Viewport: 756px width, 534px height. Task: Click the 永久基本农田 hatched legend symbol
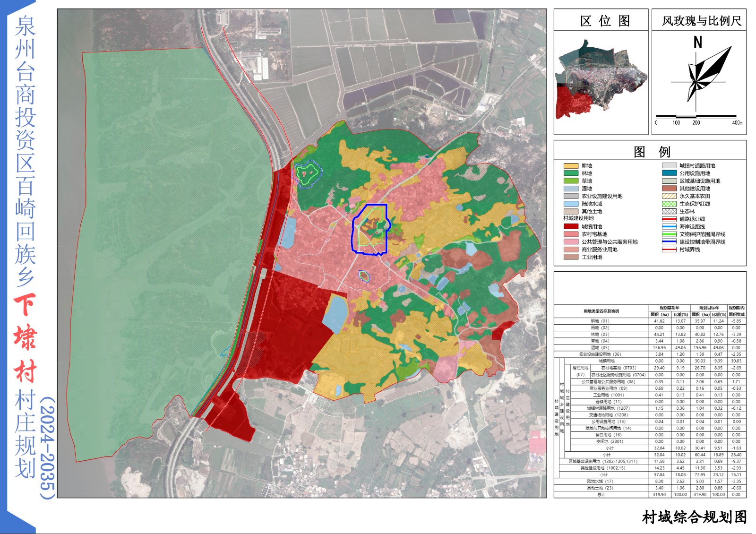click(x=669, y=196)
